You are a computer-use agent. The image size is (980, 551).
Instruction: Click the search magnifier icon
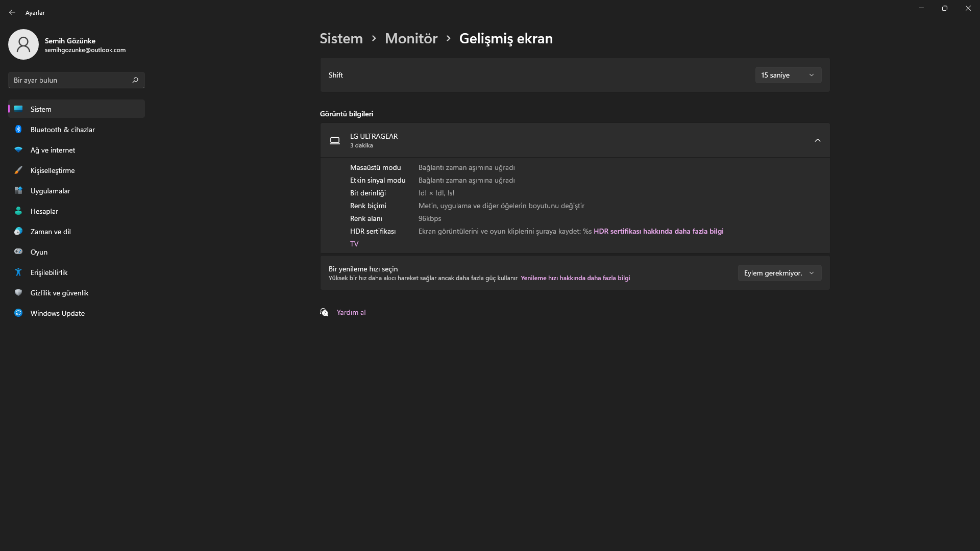pos(135,80)
